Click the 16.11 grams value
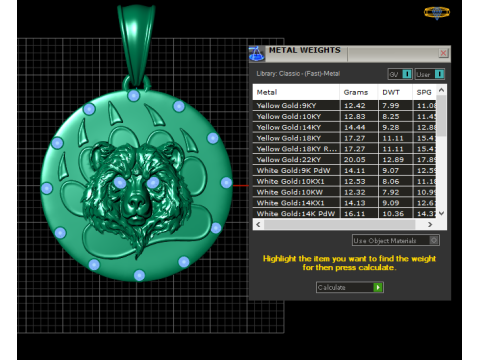Screen dimensions: 480x360 click(355, 213)
